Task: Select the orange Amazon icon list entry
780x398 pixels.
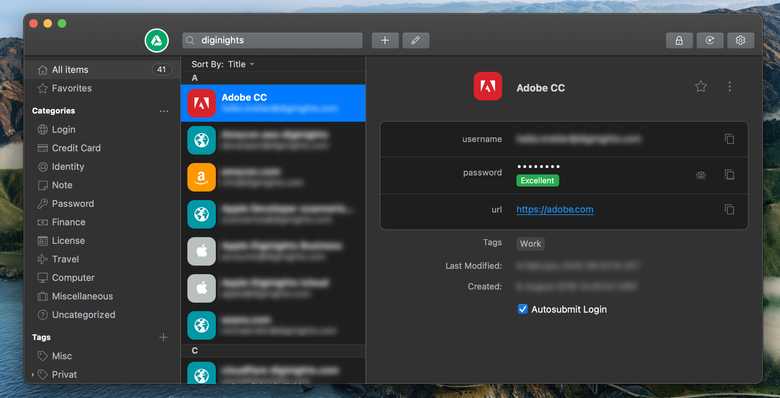Action: click(273, 177)
